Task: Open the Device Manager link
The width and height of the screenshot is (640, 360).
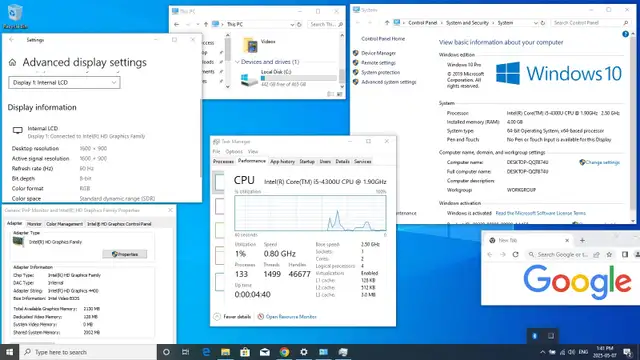Action: [x=378, y=53]
